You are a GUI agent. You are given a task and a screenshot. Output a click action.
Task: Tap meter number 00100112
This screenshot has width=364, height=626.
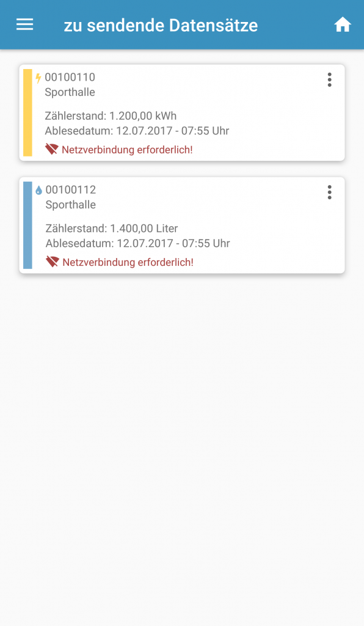tap(71, 190)
